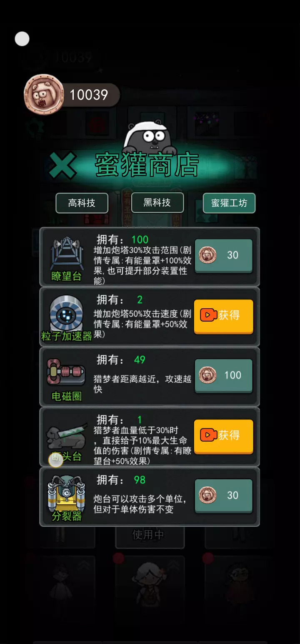Read the 电磁圈 item description text

(142, 384)
